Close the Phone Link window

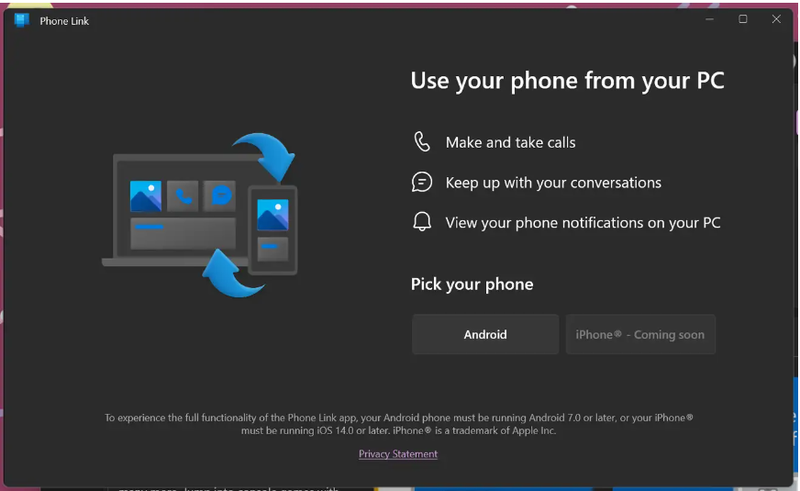point(776,19)
